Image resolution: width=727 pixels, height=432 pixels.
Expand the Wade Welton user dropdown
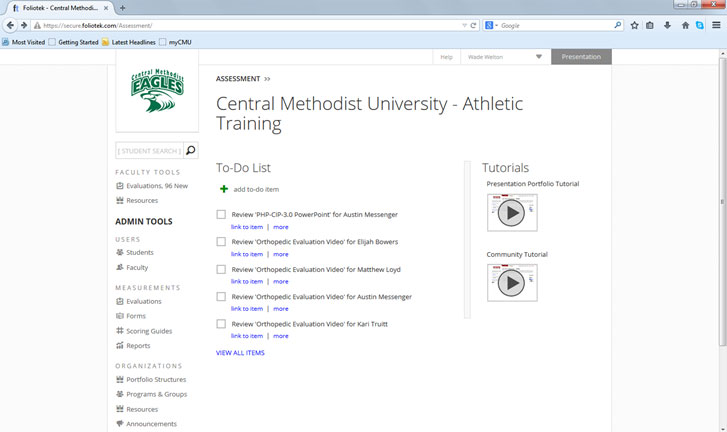pos(539,57)
